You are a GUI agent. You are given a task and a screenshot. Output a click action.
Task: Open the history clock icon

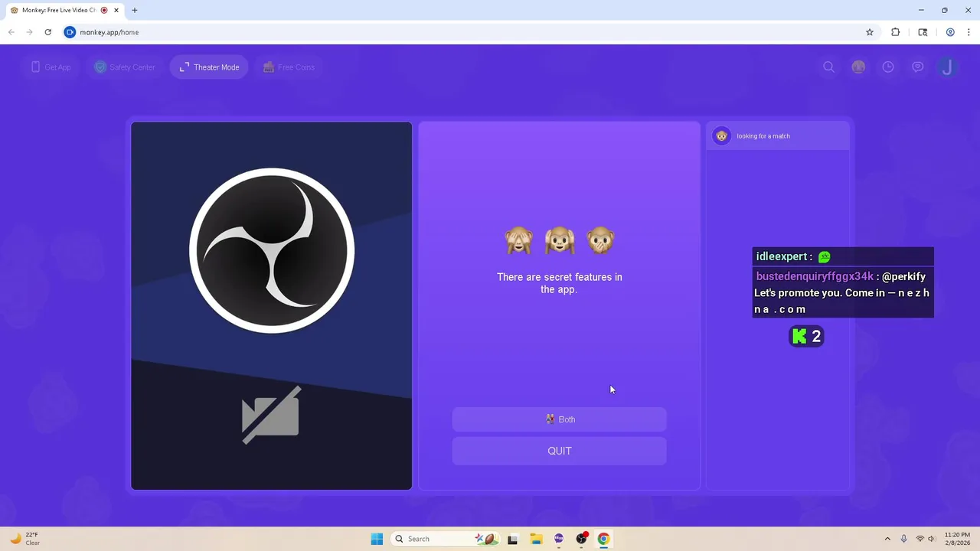click(888, 67)
